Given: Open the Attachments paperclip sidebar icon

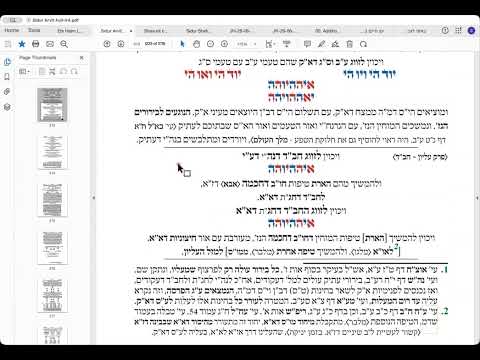Looking at the screenshot, I should (x=7, y=92).
